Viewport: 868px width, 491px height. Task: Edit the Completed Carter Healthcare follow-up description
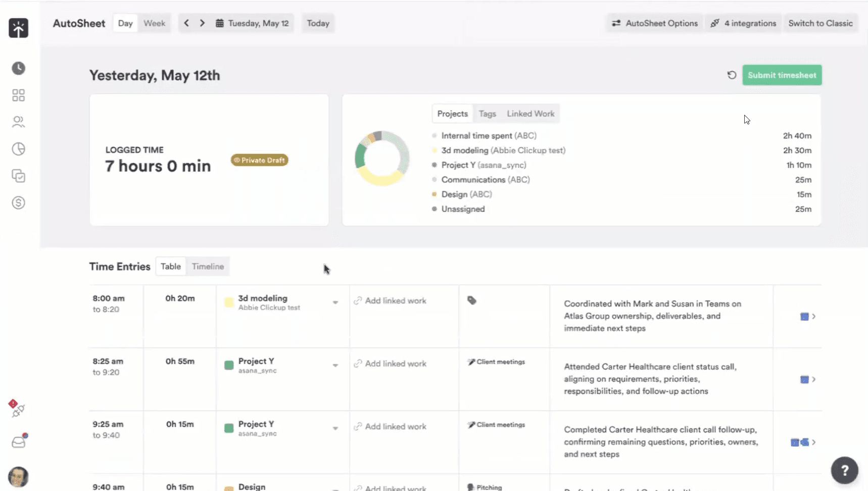(661, 442)
